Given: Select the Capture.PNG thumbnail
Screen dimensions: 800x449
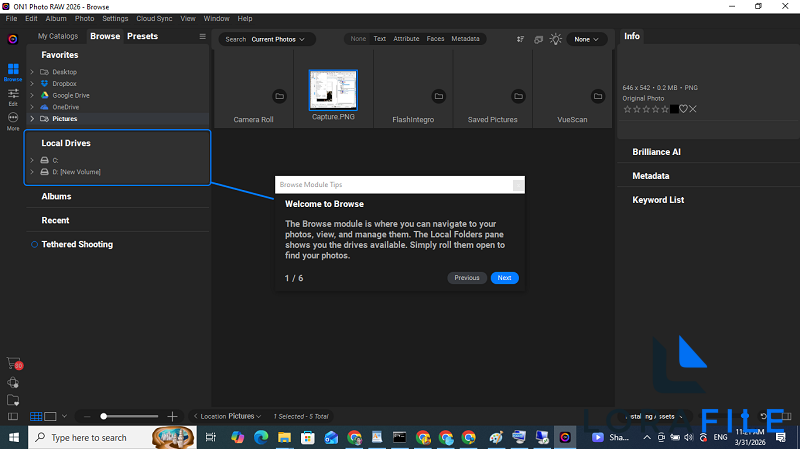Looking at the screenshot, I should (333, 90).
